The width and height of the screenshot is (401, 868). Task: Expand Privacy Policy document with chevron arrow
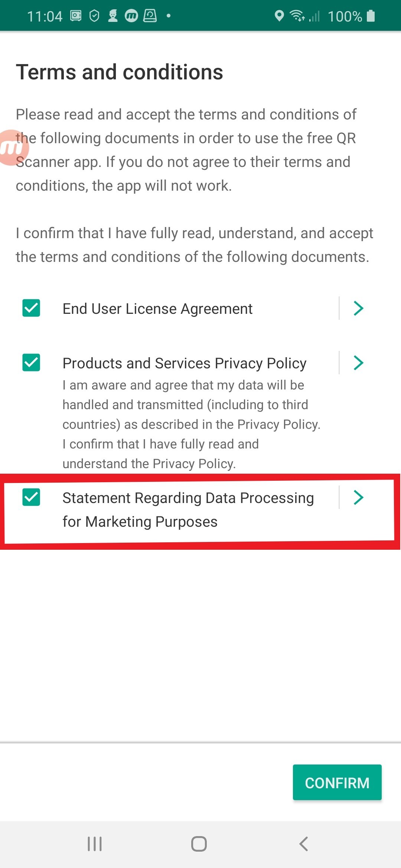pyautogui.click(x=358, y=363)
